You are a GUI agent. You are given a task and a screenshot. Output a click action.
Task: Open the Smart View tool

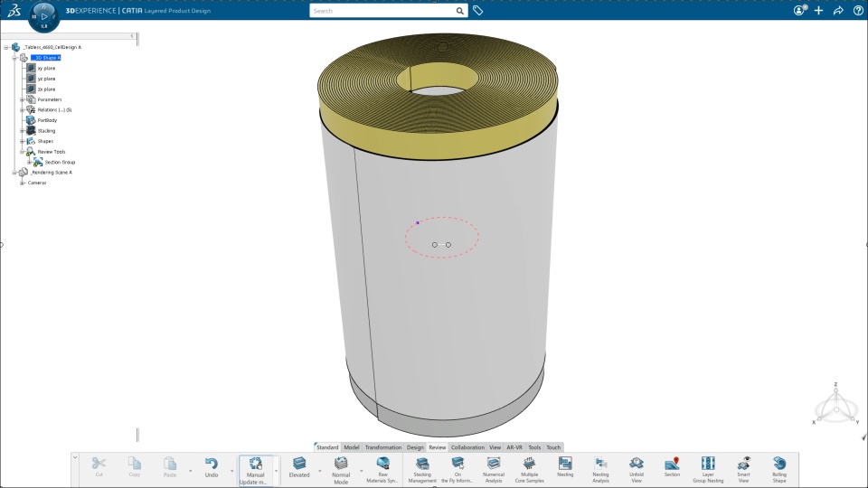point(743,470)
